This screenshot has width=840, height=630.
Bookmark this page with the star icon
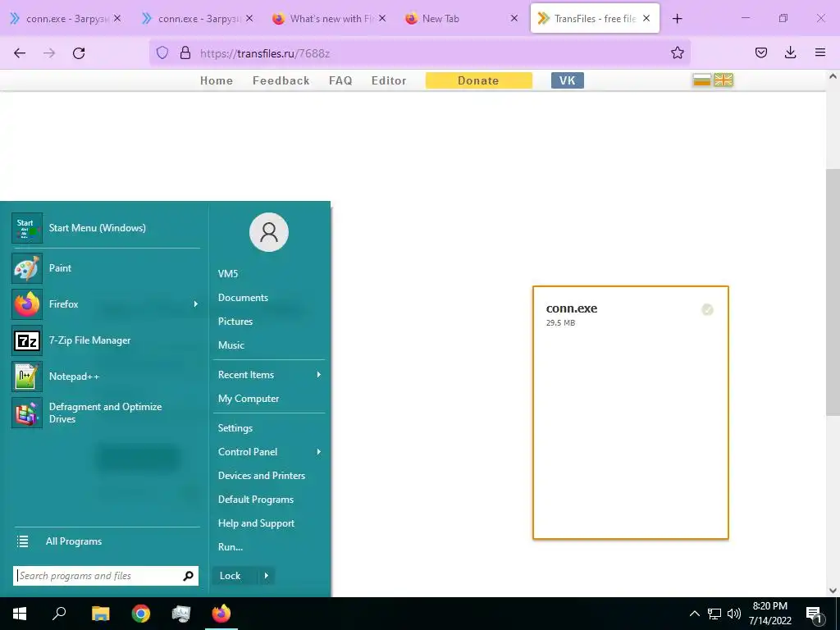click(677, 52)
